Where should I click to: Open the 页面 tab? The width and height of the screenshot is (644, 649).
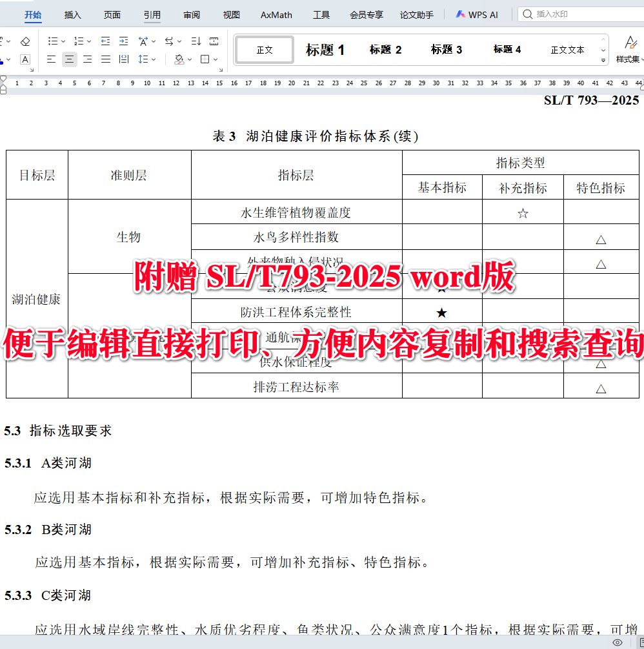tap(112, 15)
